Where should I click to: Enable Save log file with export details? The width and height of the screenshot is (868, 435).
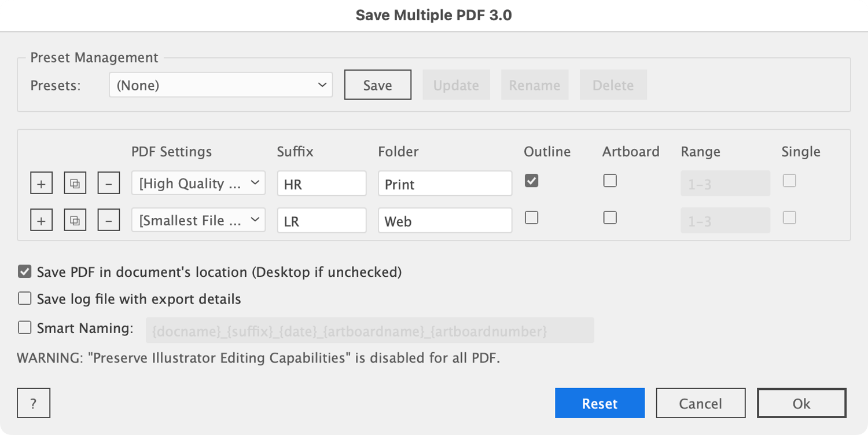tap(24, 299)
